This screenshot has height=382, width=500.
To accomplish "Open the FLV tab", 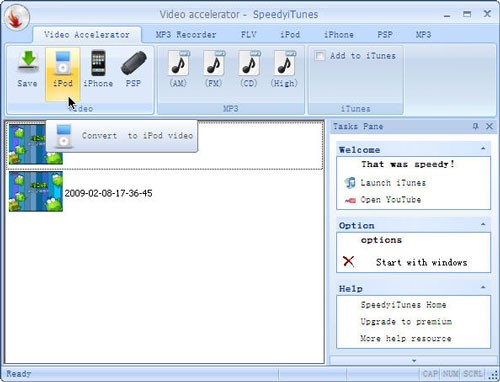I will [x=249, y=35].
